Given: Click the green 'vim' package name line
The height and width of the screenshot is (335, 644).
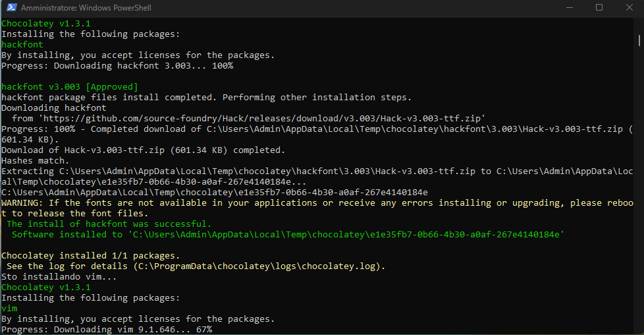Looking at the screenshot, I should click(9, 308).
